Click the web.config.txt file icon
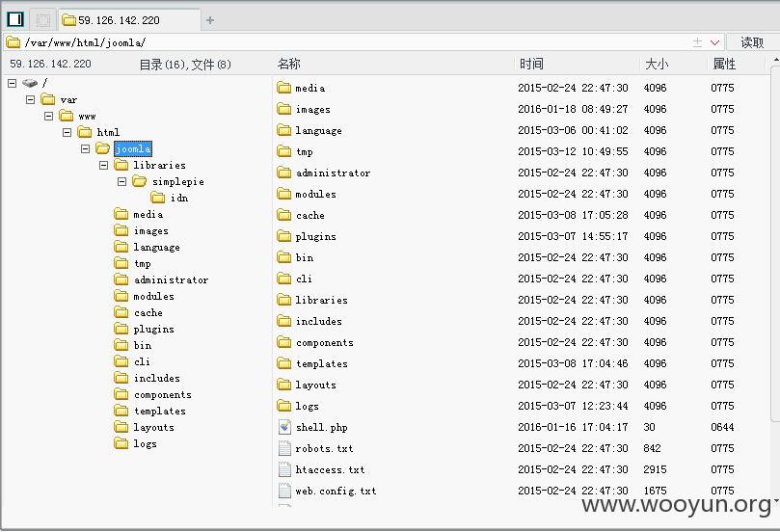This screenshot has width=780, height=532. 284,491
